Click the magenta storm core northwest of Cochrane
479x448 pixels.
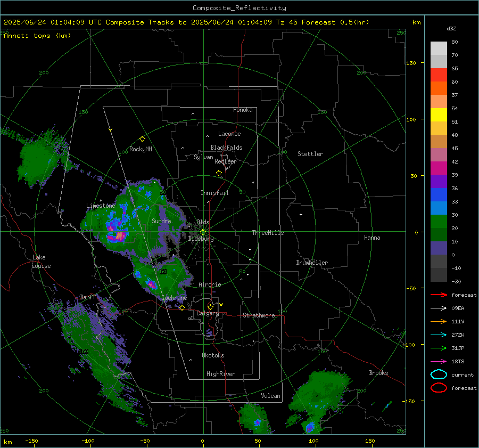pos(151,284)
